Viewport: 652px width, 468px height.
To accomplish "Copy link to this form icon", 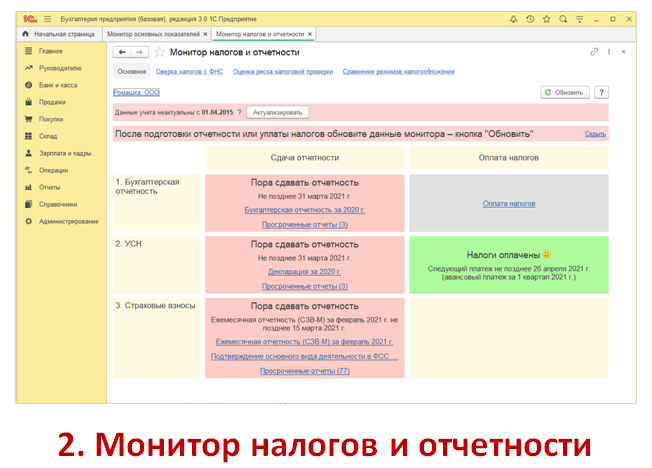I will click(594, 52).
